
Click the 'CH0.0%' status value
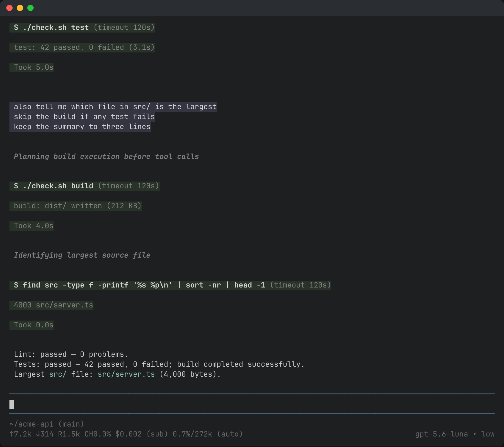pyautogui.click(x=98, y=434)
